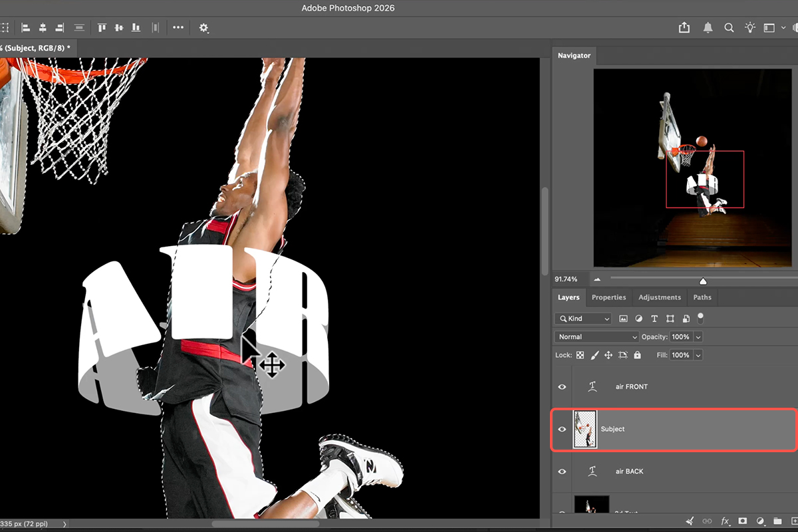Screen dimensions: 798x532
Task: Open the options bar gear settings
Action: [203, 28]
